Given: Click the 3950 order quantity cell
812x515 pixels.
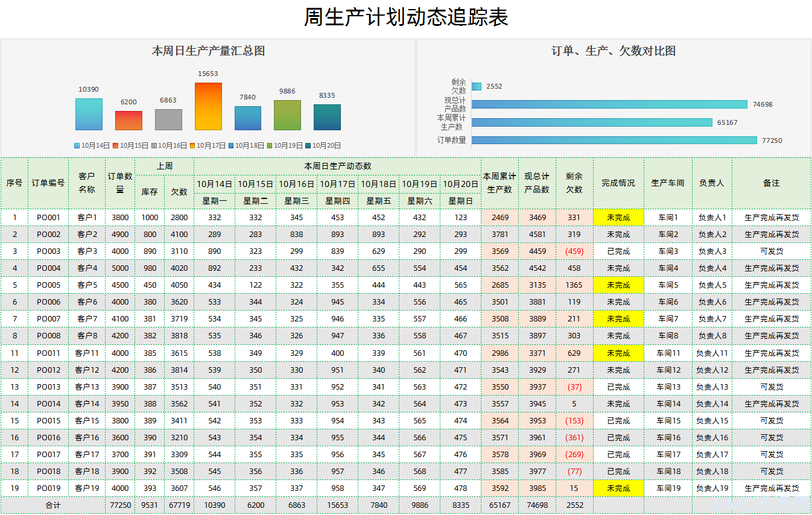Looking at the screenshot, I should coord(120,404).
